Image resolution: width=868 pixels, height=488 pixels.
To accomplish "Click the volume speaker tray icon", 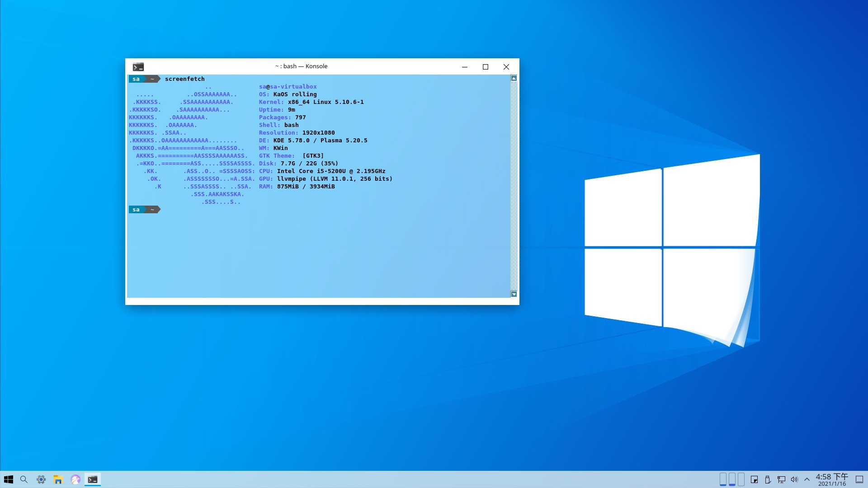I will click(x=794, y=479).
